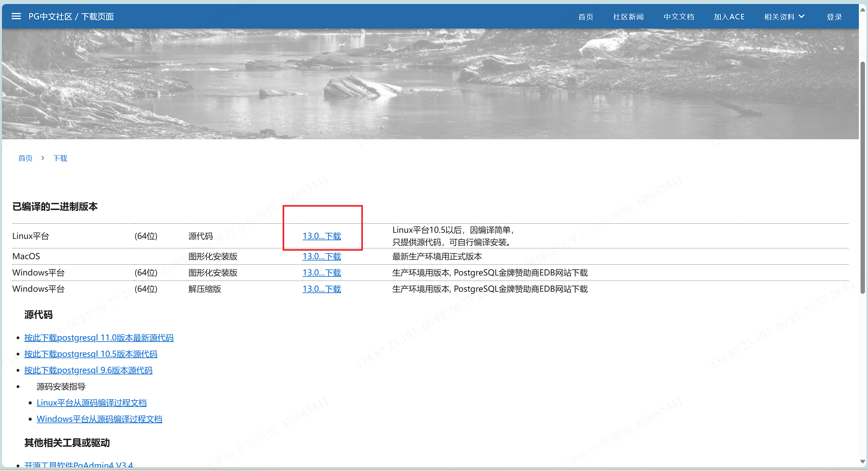Click the 登录 login button
The width and height of the screenshot is (868, 471).
pos(834,17)
